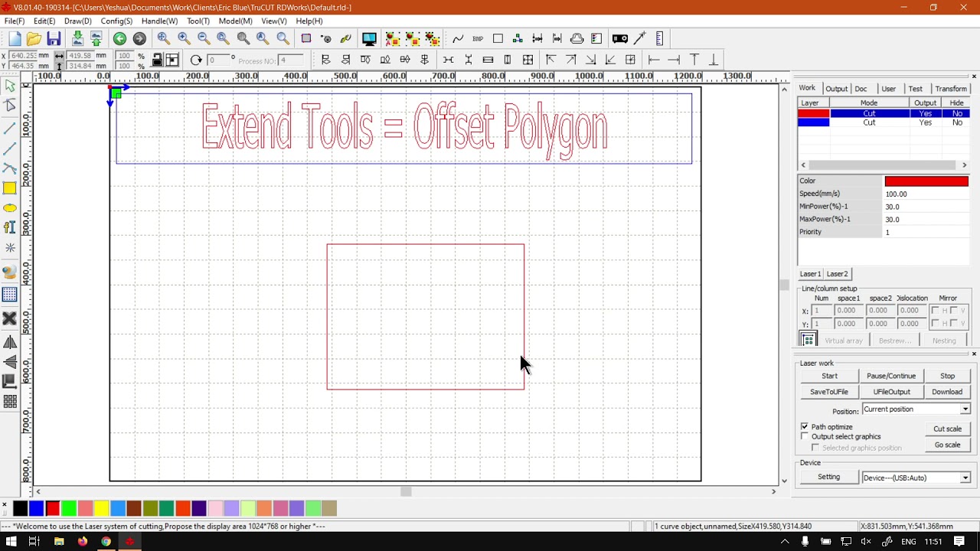
Task: Choose the text tool in left toolbar
Action: point(10,227)
